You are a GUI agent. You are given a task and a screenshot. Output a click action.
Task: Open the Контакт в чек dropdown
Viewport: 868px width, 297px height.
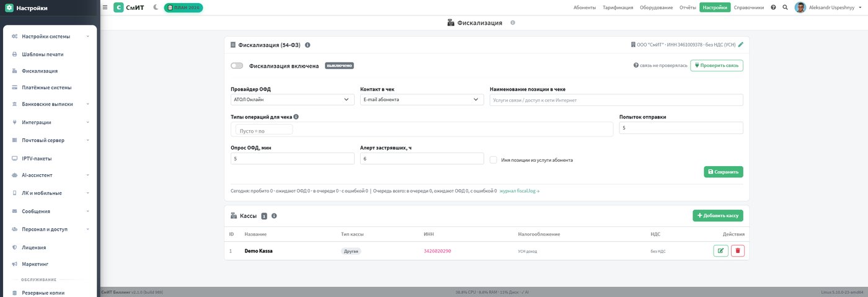[422, 99]
